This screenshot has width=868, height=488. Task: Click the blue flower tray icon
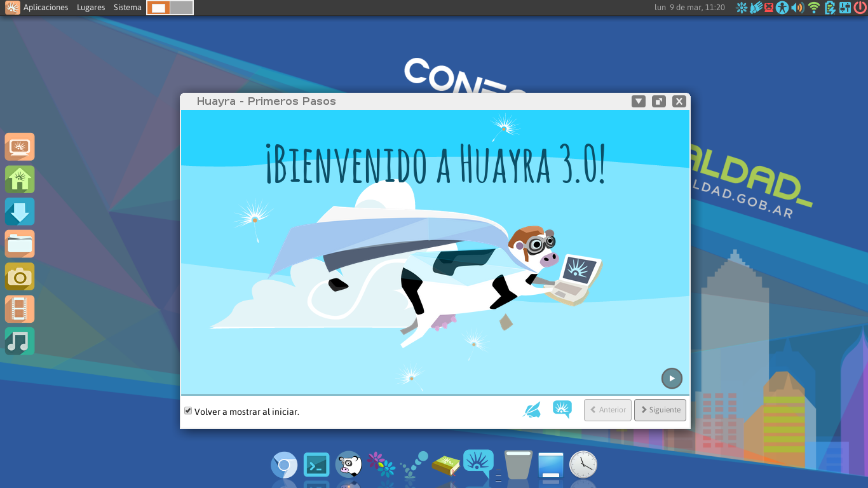pos(742,8)
